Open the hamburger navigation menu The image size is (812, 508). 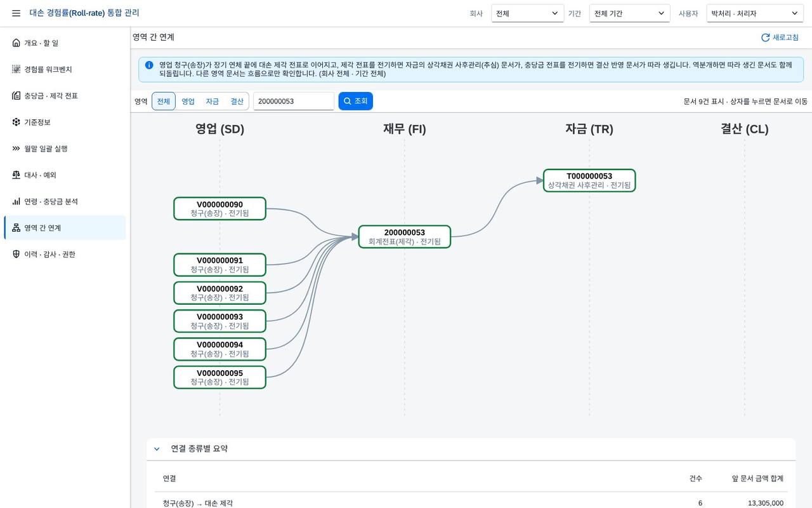(x=16, y=13)
